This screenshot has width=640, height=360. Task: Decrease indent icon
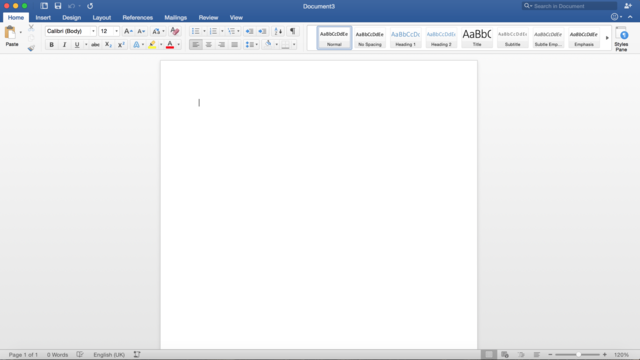pyautogui.click(x=249, y=31)
